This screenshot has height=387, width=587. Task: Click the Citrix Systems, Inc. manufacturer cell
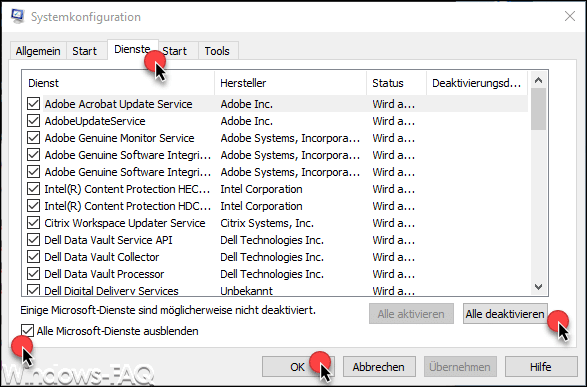pyautogui.click(x=267, y=223)
